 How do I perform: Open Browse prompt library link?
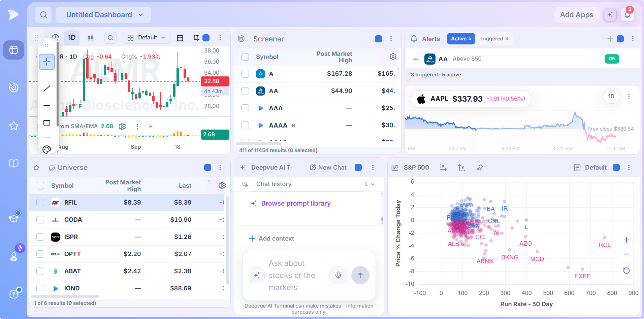pos(291,203)
